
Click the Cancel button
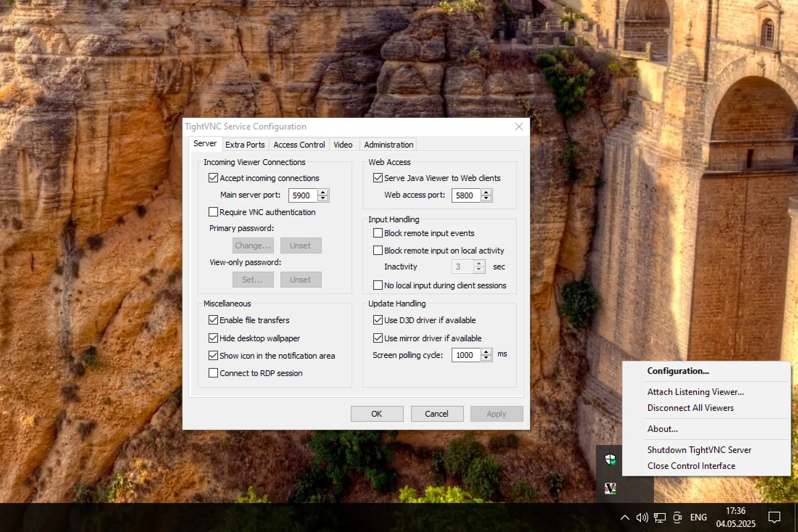pos(437,414)
